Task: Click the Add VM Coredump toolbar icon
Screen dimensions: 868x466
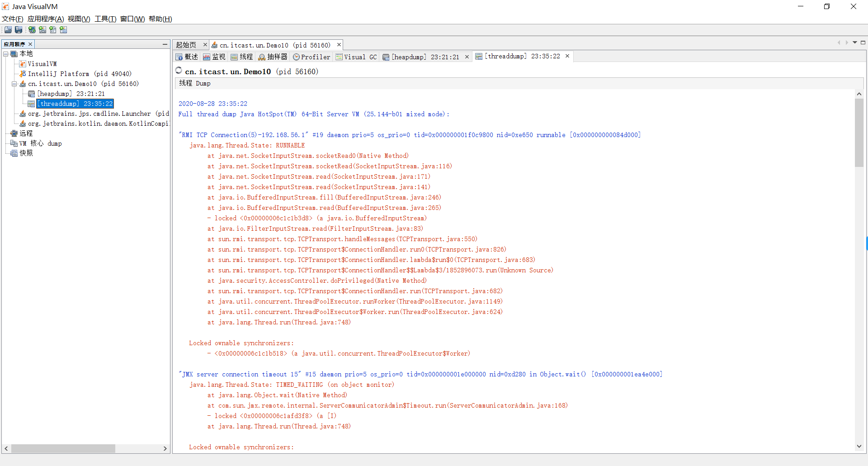Action: [53, 30]
